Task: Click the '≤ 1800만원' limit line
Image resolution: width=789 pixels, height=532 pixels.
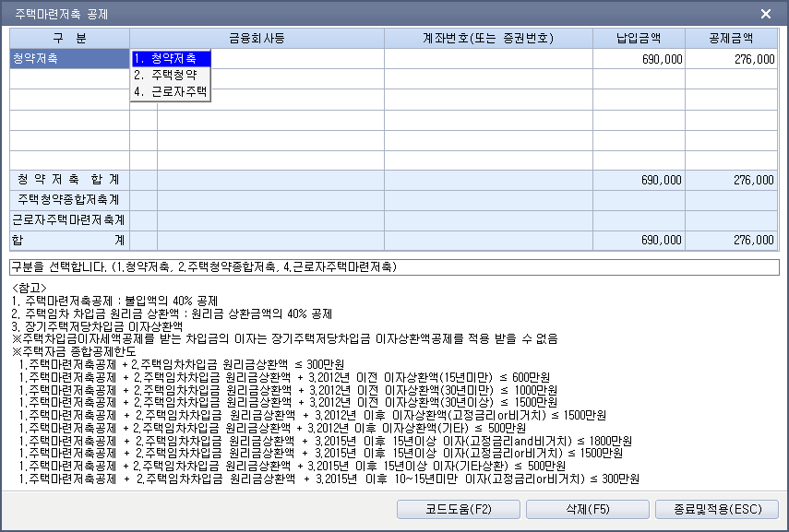Action: (325, 441)
